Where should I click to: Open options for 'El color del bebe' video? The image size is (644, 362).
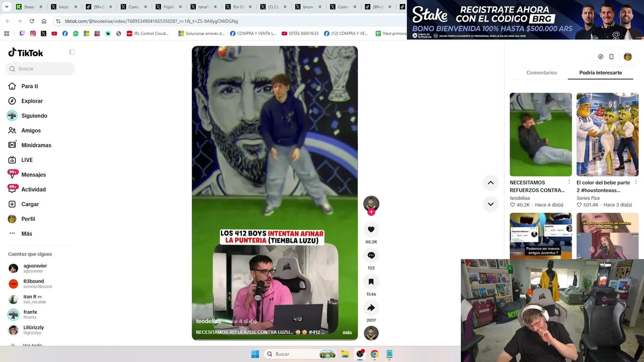[635, 182]
